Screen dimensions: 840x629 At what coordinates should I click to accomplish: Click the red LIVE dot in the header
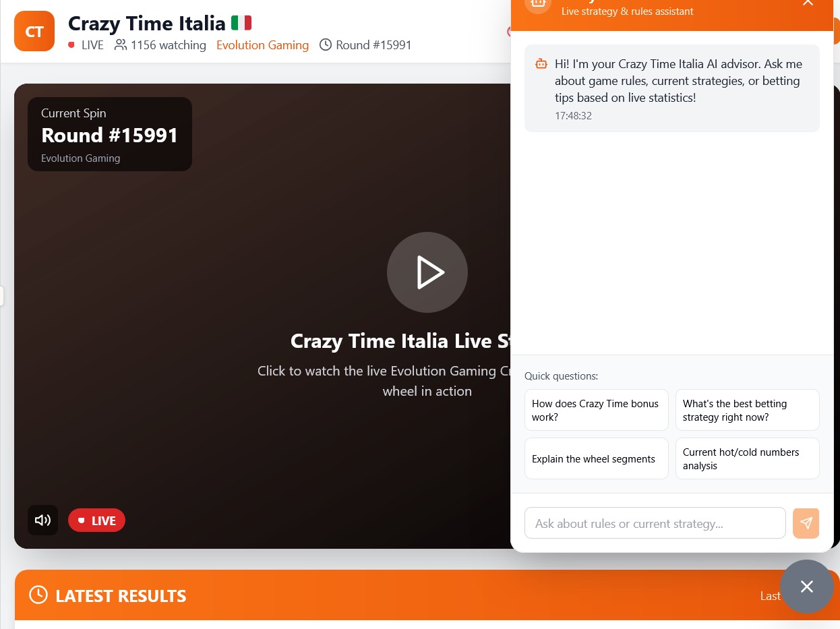pyautogui.click(x=71, y=45)
